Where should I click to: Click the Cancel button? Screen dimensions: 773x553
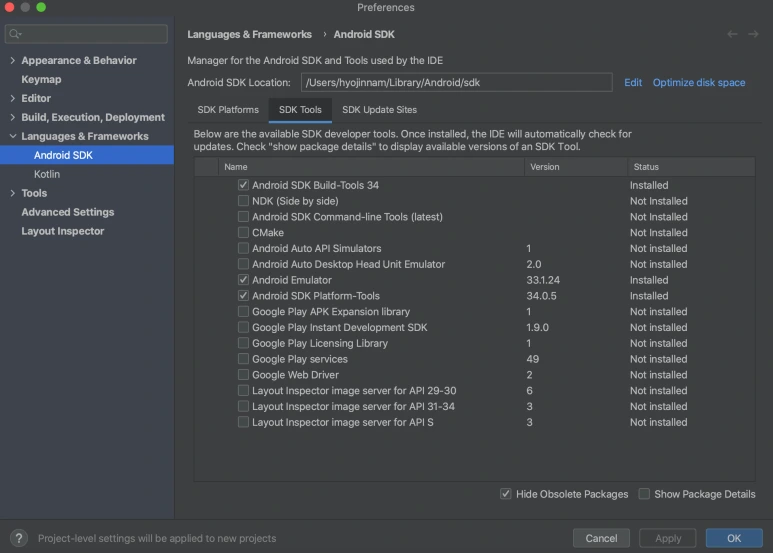[601, 538]
